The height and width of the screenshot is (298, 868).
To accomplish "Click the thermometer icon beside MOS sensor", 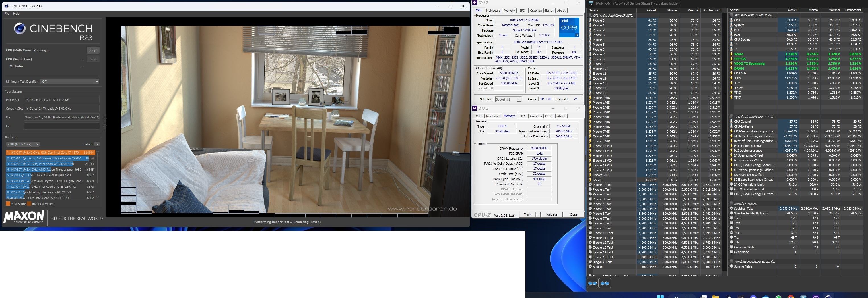I will tap(731, 30).
